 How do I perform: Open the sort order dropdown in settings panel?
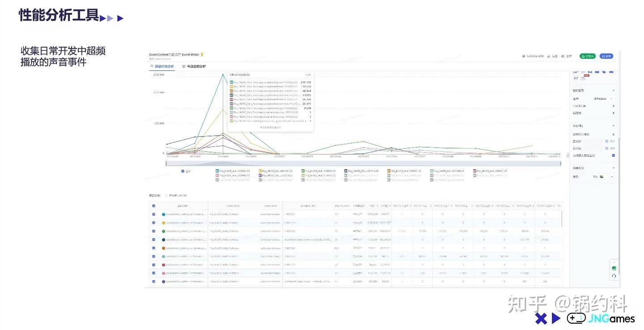pos(603,99)
